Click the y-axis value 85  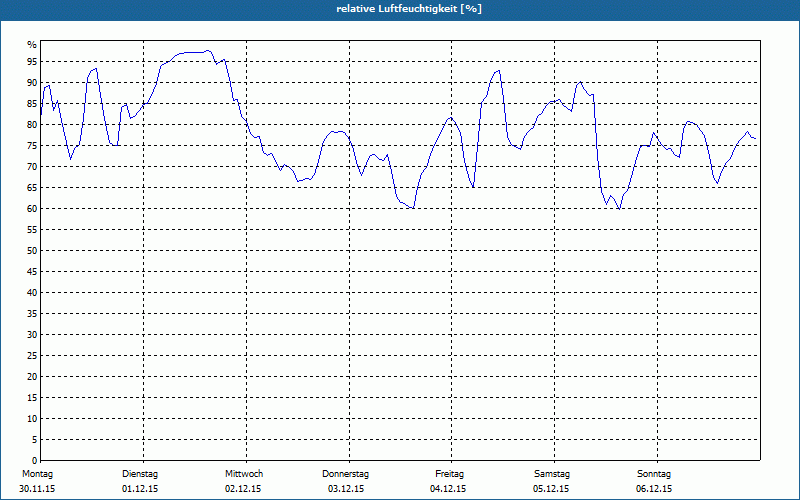32,104
